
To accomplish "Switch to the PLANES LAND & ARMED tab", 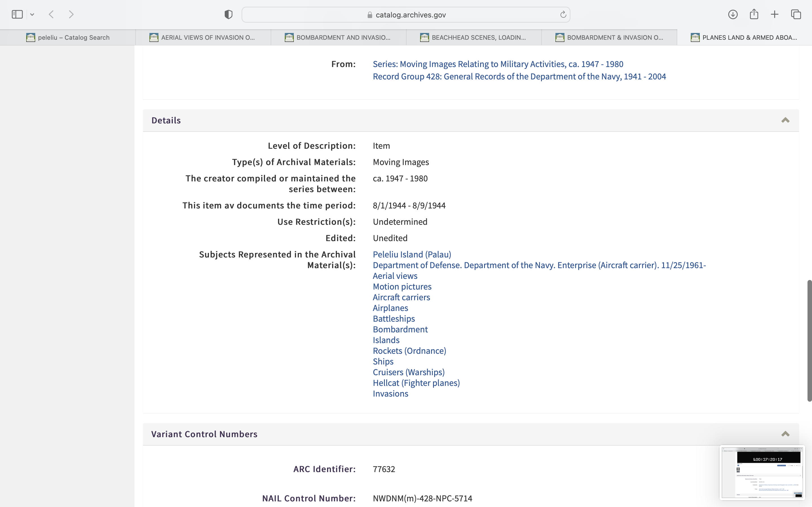I will 744,37.
